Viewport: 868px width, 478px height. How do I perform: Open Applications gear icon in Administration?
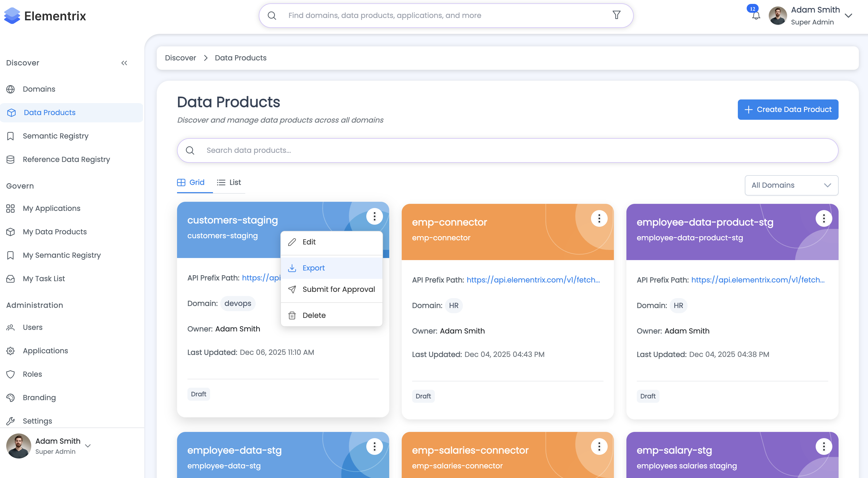pyautogui.click(x=10, y=351)
